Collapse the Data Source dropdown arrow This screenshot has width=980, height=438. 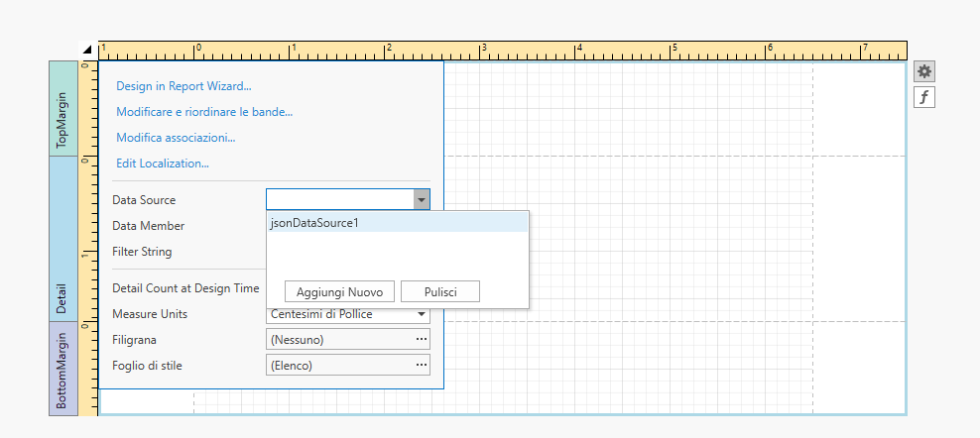[422, 200]
